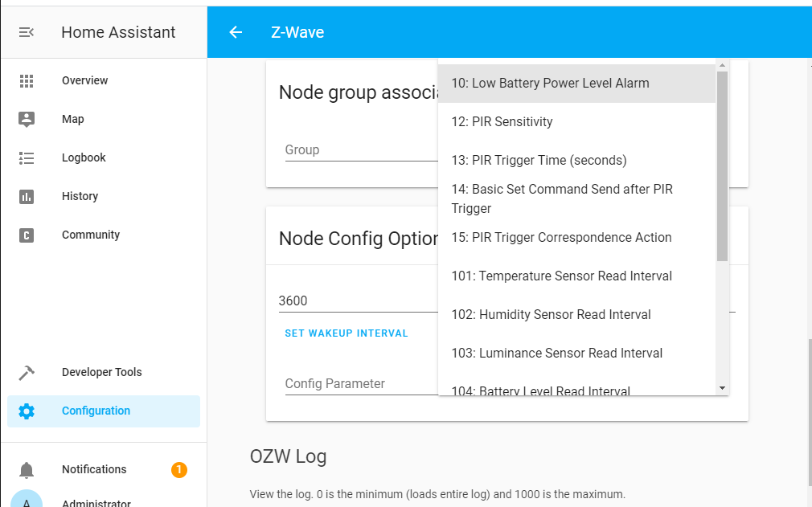Choose 10: Low Battery Power Level Alarm
Screen dimensions: 812x507
pyautogui.click(x=550, y=84)
